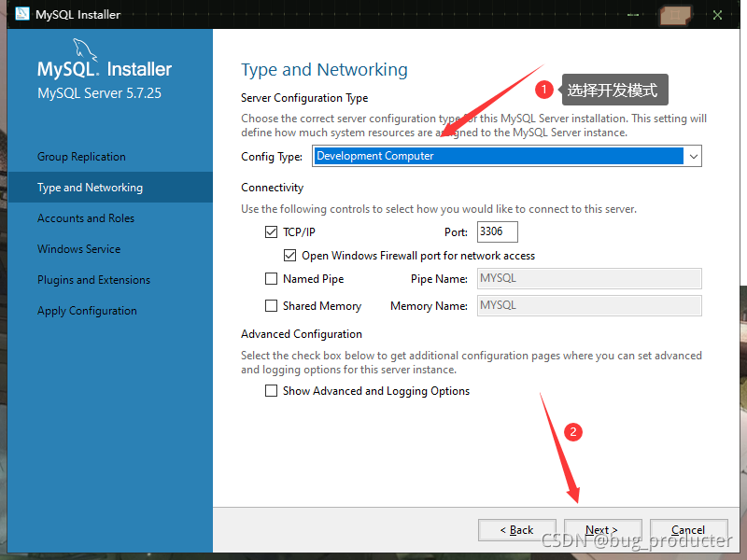Toggle the TCP/IP checkbox
747x560 pixels.
pos(271,231)
